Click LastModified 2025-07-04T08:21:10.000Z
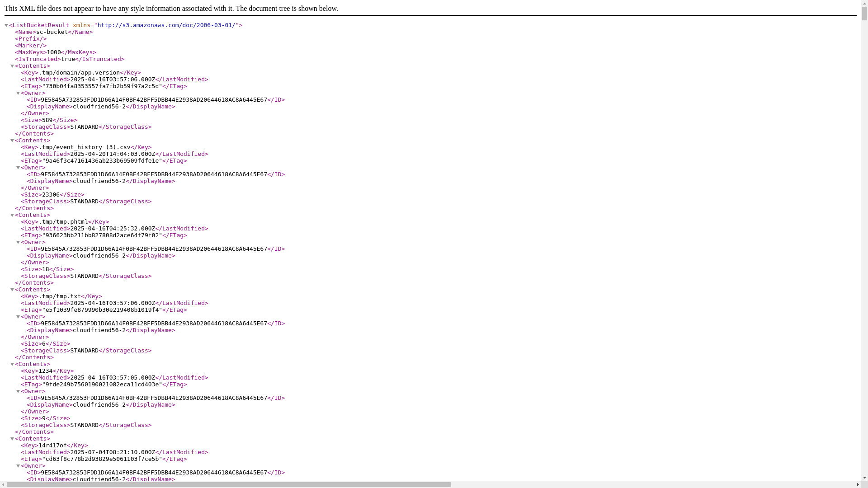Viewport: 868px width, 488px height. coord(113,452)
